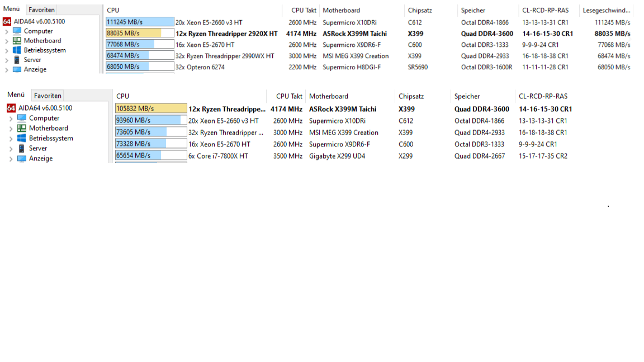Click Computer monitor icon in upper panel
This screenshot has height=362, width=644.
pos(17,31)
